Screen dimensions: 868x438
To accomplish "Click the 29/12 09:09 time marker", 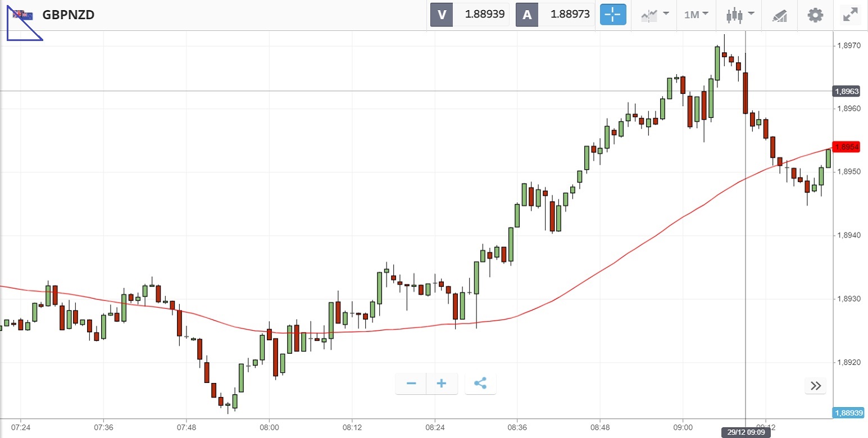I will (745, 432).
